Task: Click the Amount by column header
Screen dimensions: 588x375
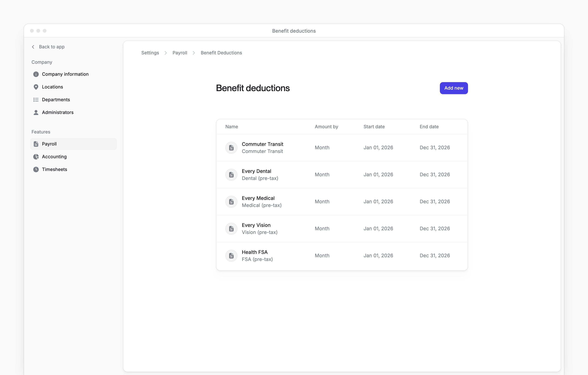Action: click(326, 127)
